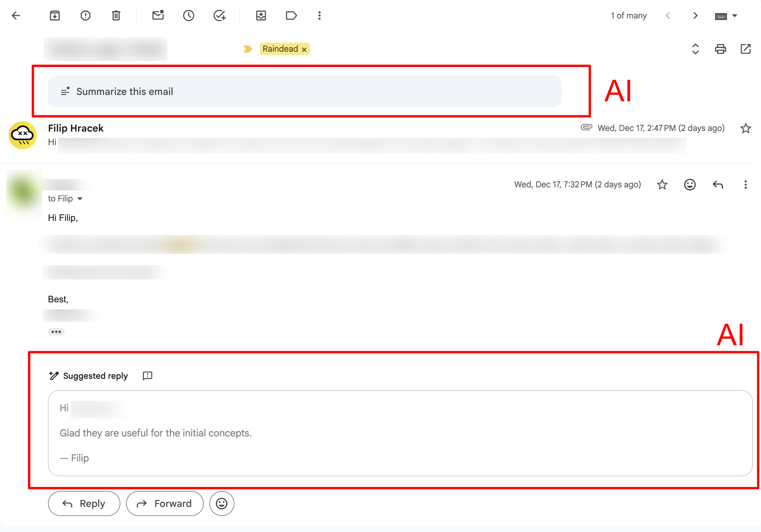Click the Archive icon in toolbar

pos(55,16)
